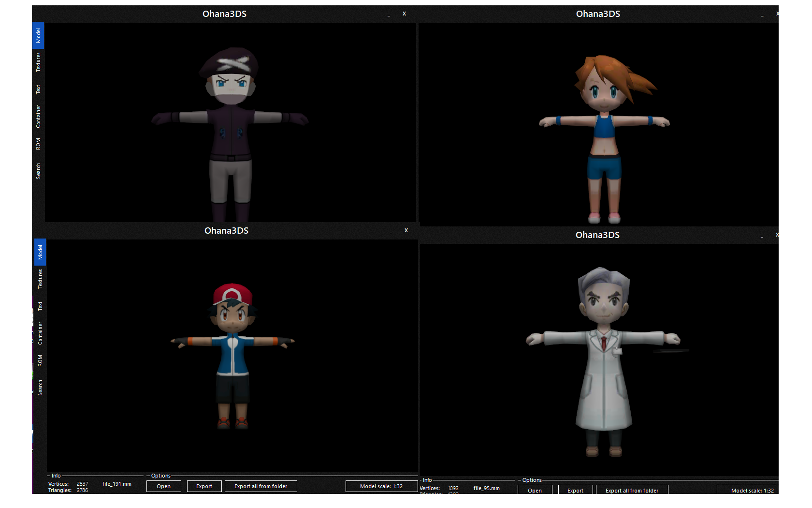Open Search tab in masked grunt window
The image size is (812, 508).
tap(38, 171)
